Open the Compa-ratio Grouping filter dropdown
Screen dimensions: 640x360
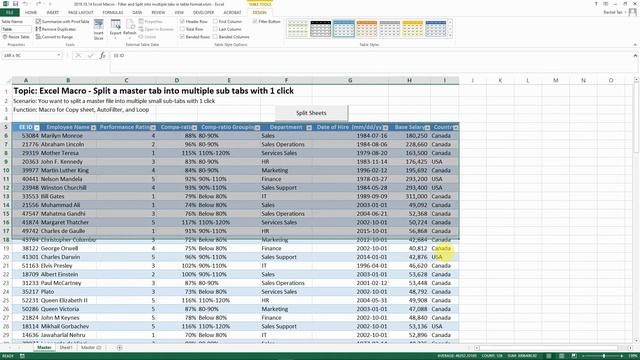pyautogui.click(x=257, y=128)
